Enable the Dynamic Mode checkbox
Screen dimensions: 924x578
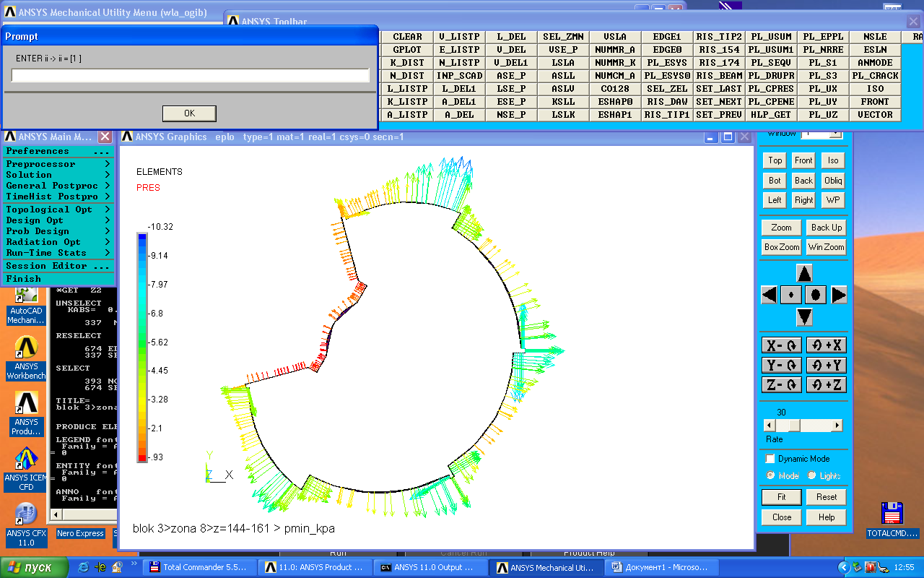pyautogui.click(x=770, y=459)
